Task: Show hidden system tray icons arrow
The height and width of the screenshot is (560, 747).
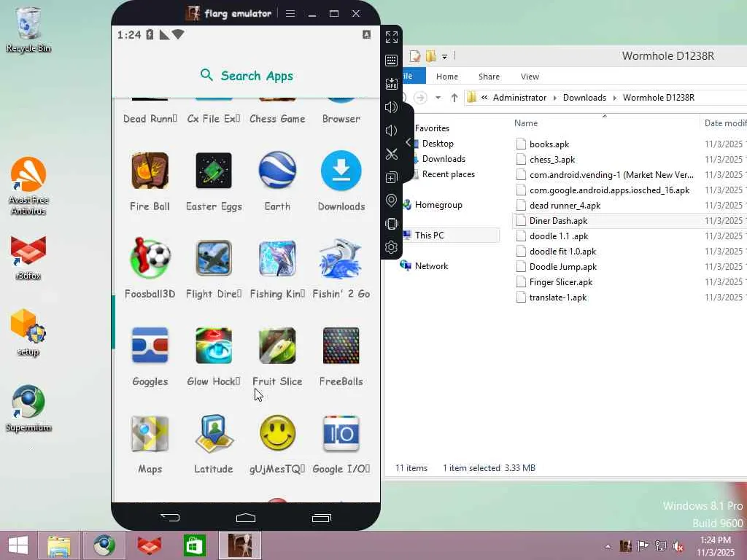Action: pos(608,546)
